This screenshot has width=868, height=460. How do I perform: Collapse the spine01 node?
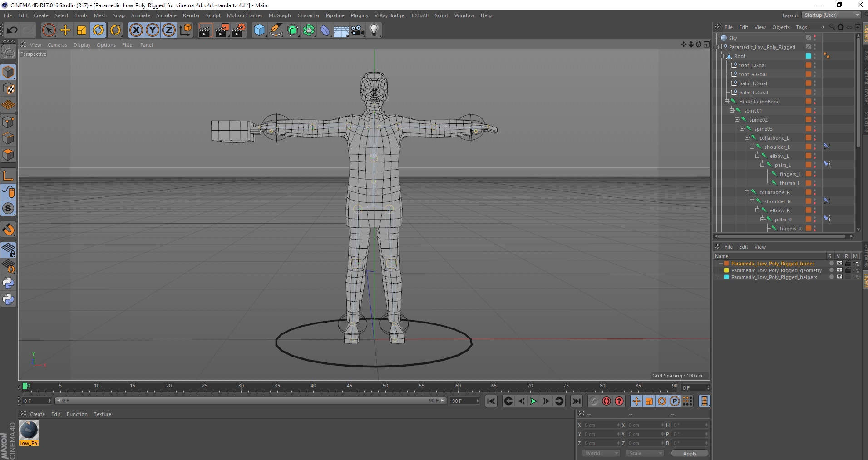point(731,111)
